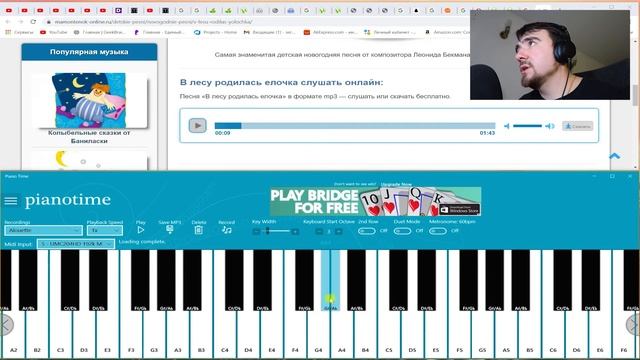Play the E3 white key

click(107, 335)
